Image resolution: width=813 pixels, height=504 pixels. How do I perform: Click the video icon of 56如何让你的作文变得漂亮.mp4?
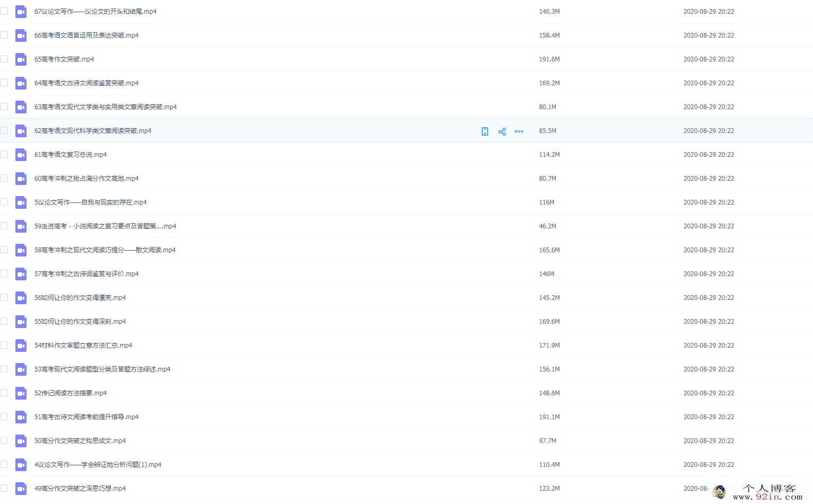coord(21,298)
